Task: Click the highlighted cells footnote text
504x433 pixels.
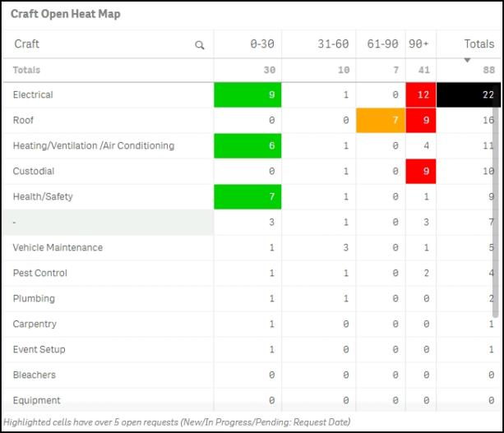Action: click(x=177, y=422)
